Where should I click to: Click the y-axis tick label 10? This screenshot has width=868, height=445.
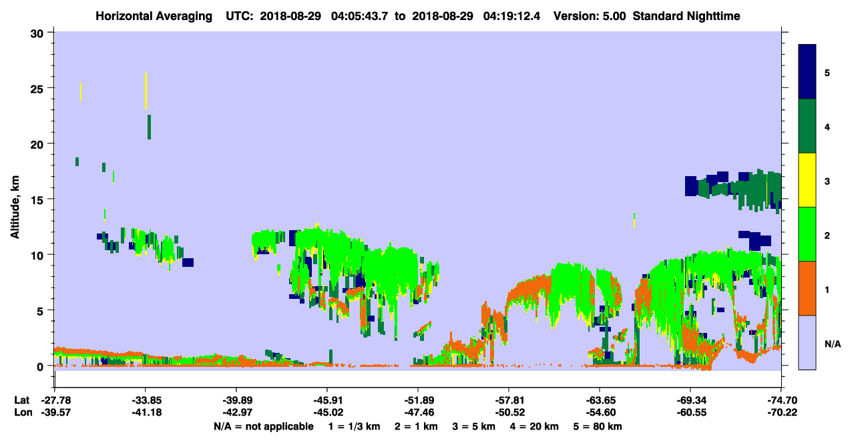click(39, 255)
